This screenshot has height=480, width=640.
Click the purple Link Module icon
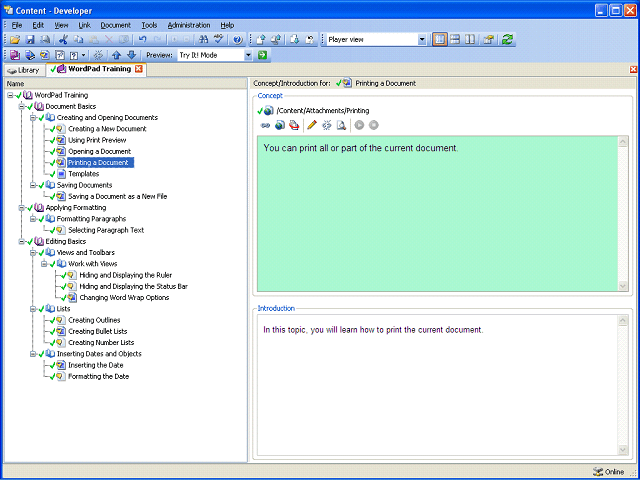pyautogui.click(x=15, y=55)
